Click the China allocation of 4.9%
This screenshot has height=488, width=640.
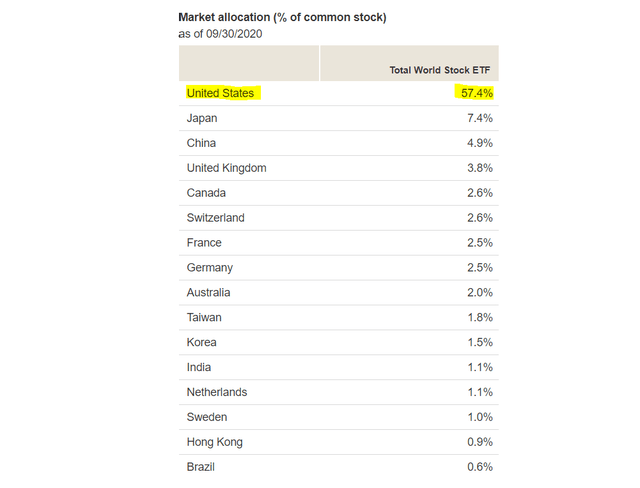click(480, 143)
